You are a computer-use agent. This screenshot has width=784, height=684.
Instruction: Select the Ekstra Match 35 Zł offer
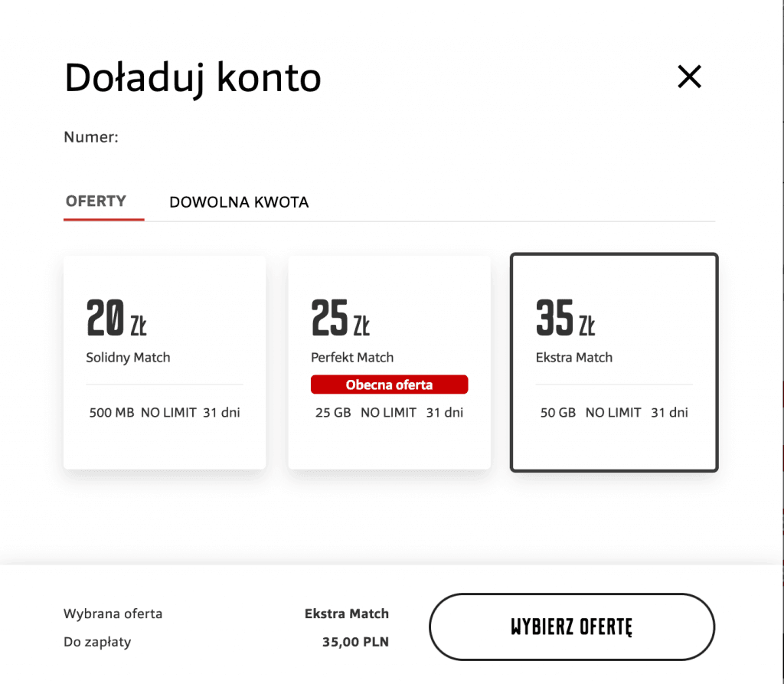[612, 362]
